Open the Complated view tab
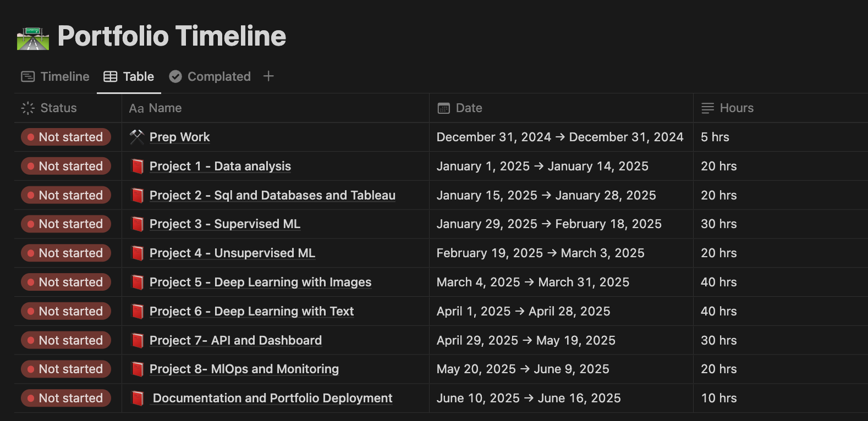Screen dimensions: 868x421 click(210, 76)
